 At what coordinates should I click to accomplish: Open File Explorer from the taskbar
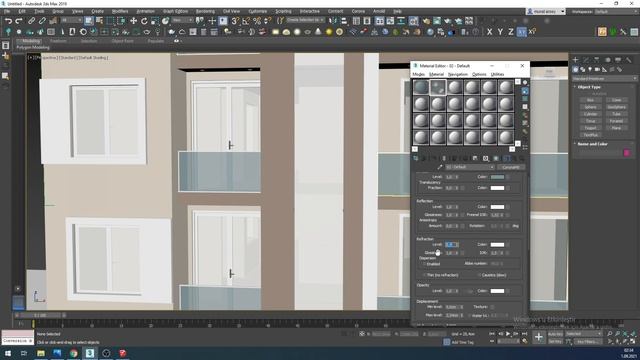click(x=41, y=353)
